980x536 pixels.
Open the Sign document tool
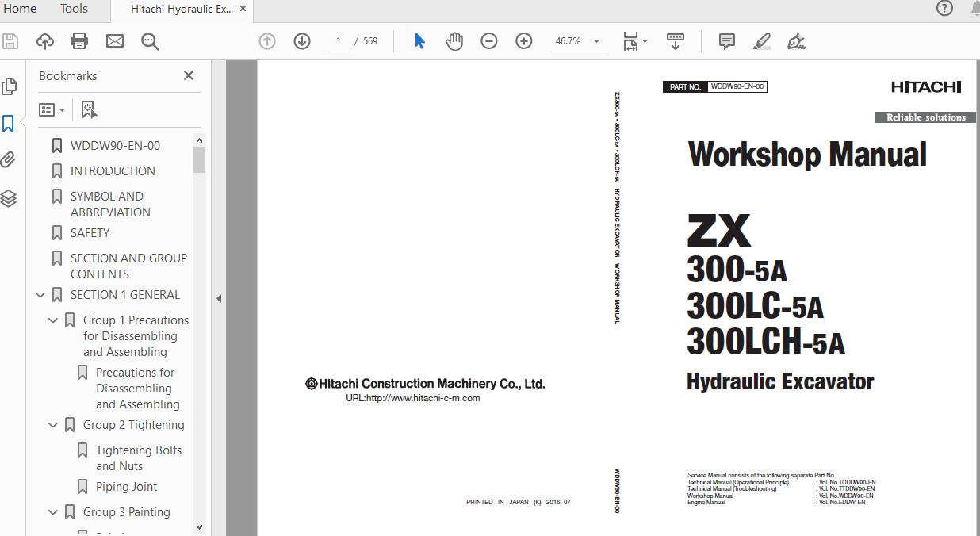(x=796, y=41)
